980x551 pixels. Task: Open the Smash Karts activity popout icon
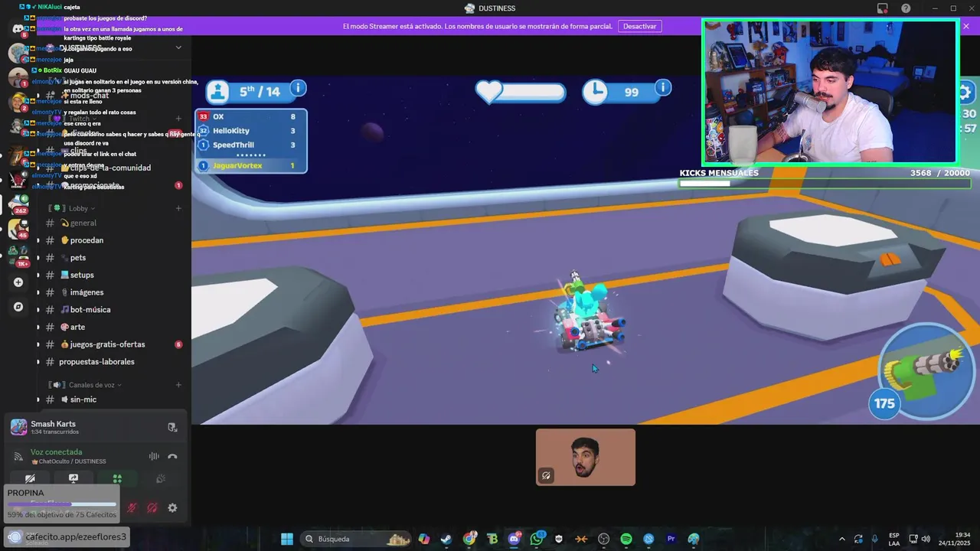pos(172,427)
